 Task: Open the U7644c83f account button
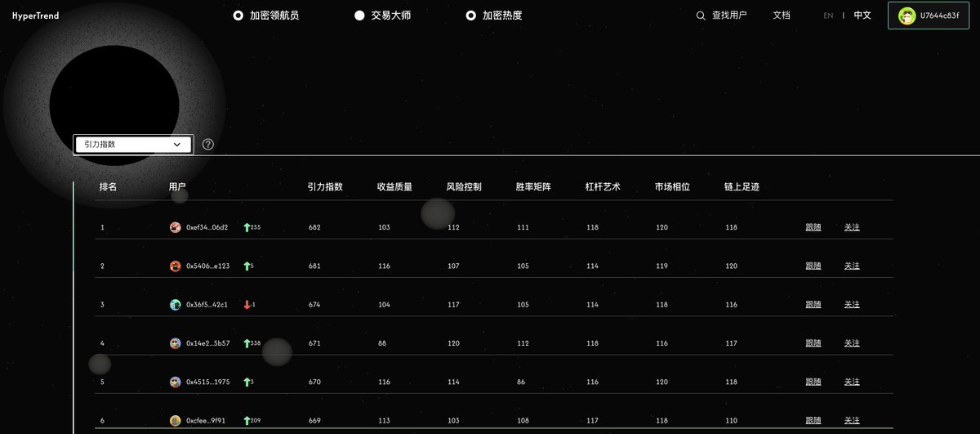(x=929, y=16)
